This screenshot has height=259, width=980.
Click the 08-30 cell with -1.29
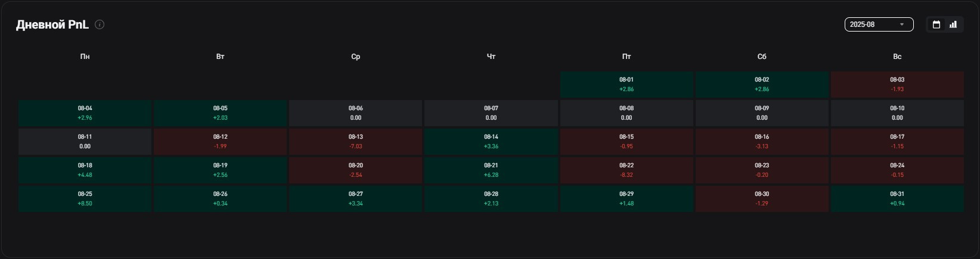pos(762,199)
